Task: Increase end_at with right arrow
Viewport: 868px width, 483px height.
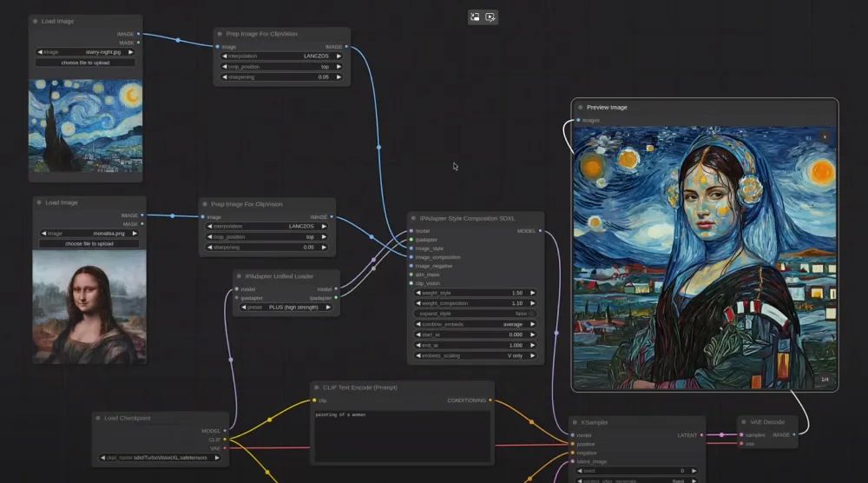Action: click(533, 345)
